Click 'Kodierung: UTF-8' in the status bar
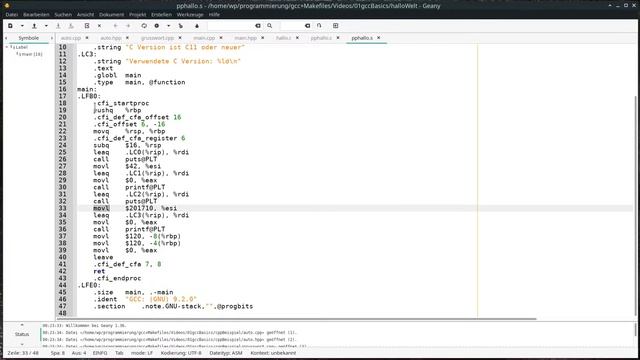This screenshot has width=640, height=360. point(181,353)
